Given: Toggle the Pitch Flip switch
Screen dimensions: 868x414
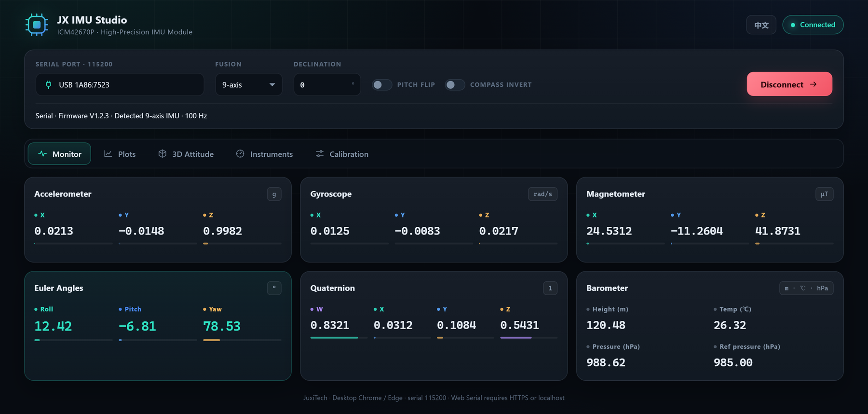Looking at the screenshot, I should click(381, 84).
